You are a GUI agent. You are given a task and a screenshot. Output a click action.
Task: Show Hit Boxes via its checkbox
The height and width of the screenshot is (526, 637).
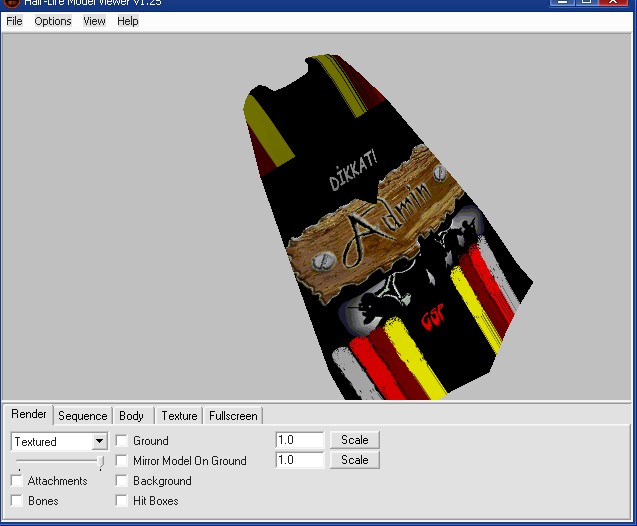click(x=122, y=501)
